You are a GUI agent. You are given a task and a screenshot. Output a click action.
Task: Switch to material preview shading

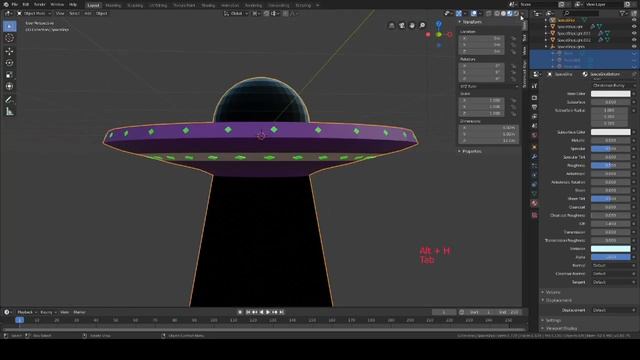510,13
